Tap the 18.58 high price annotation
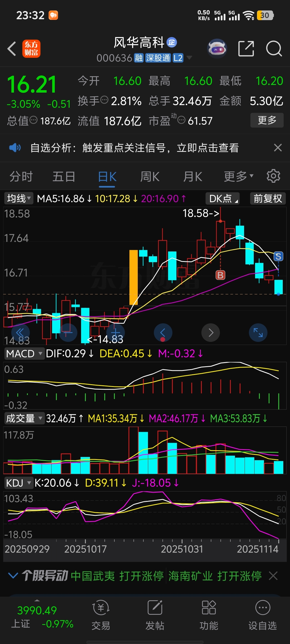Image resolution: width=290 pixels, height=644 pixels. (201, 213)
